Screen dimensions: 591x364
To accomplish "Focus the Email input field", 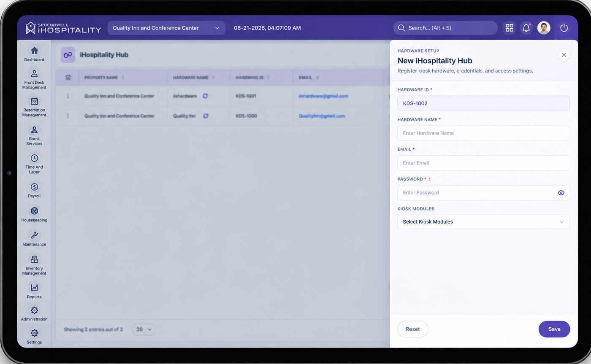I will [484, 163].
